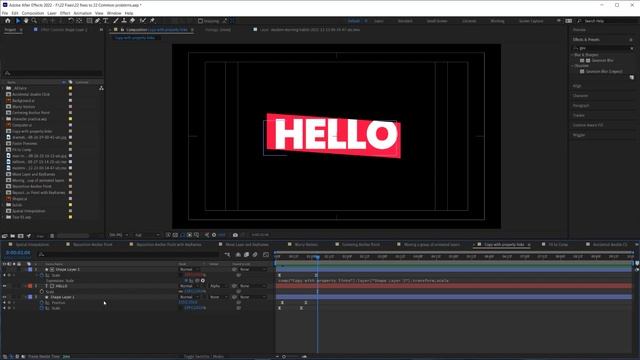Open the Effects & Presets panel menu

click(x=631, y=40)
